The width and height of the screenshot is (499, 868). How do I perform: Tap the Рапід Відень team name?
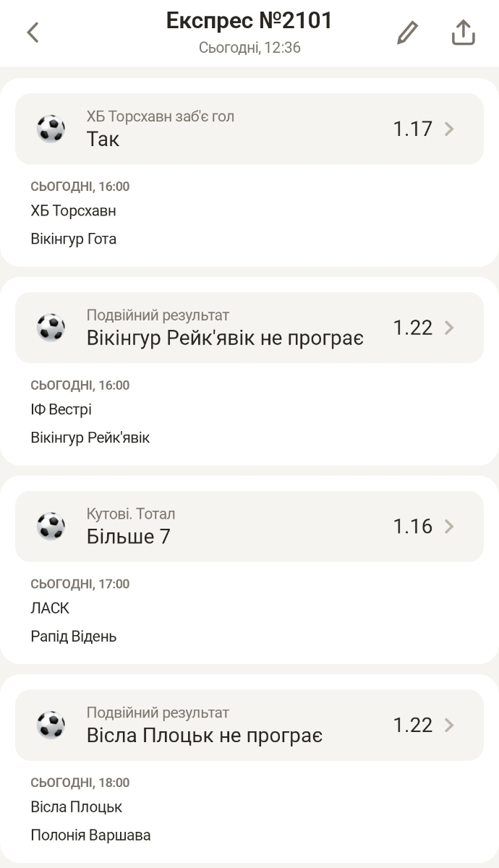click(73, 637)
